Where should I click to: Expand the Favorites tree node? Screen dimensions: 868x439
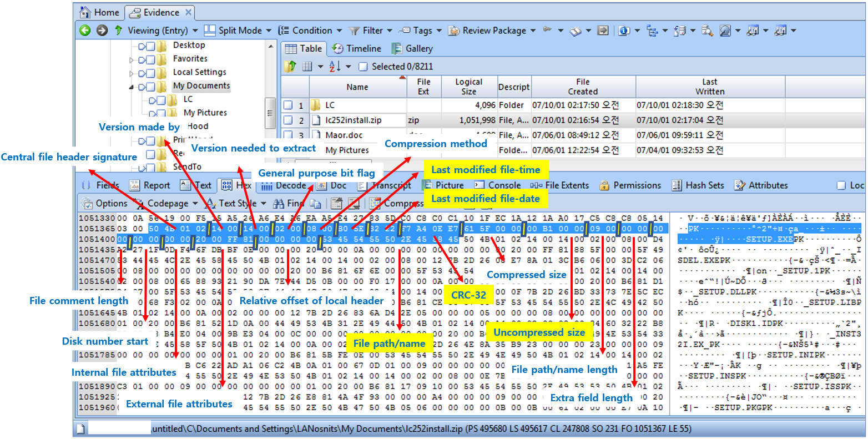pos(132,59)
